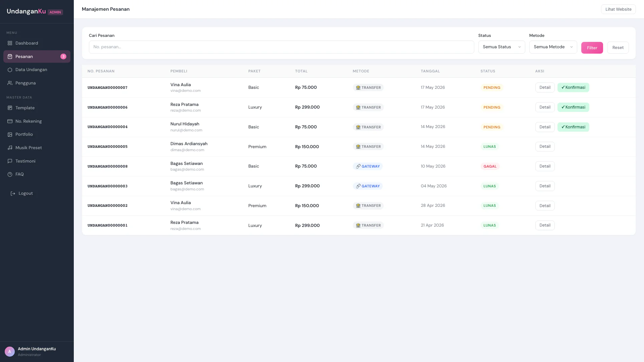This screenshot has width=644, height=362.
Task: Click the Testimoni chat bubble icon
Action: (x=10, y=161)
